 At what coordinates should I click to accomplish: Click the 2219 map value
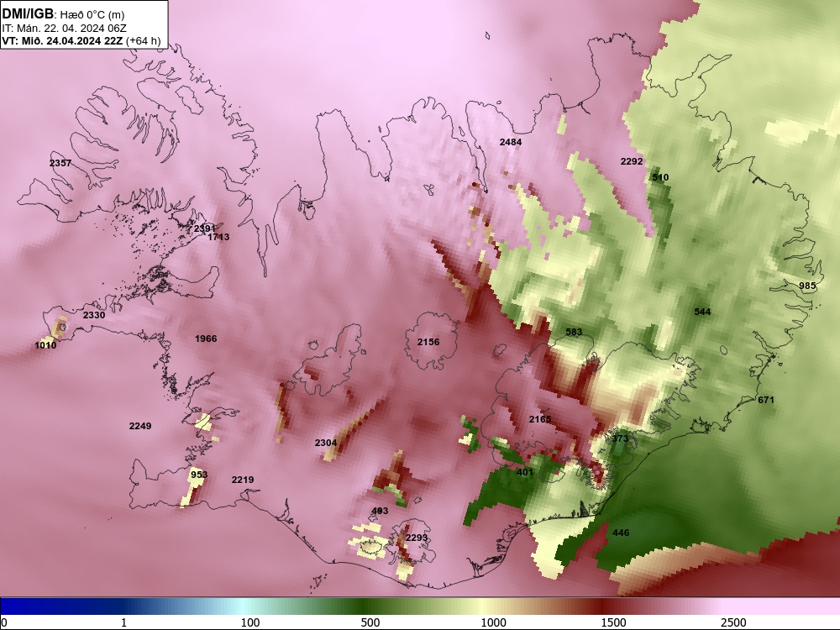(x=243, y=480)
